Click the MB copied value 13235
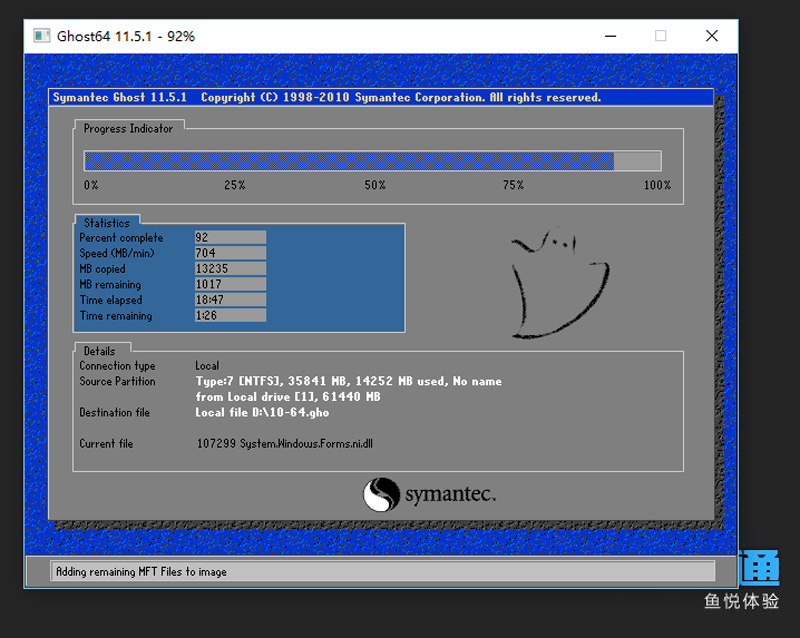This screenshot has width=800, height=638. 230,268
